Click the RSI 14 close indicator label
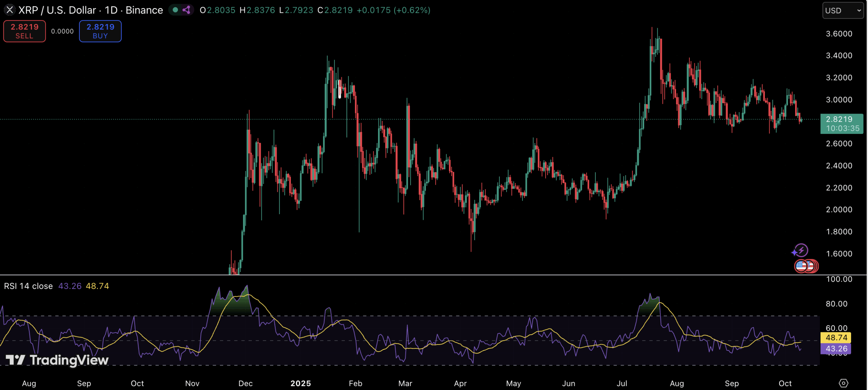868x390 pixels. [x=28, y=286]
